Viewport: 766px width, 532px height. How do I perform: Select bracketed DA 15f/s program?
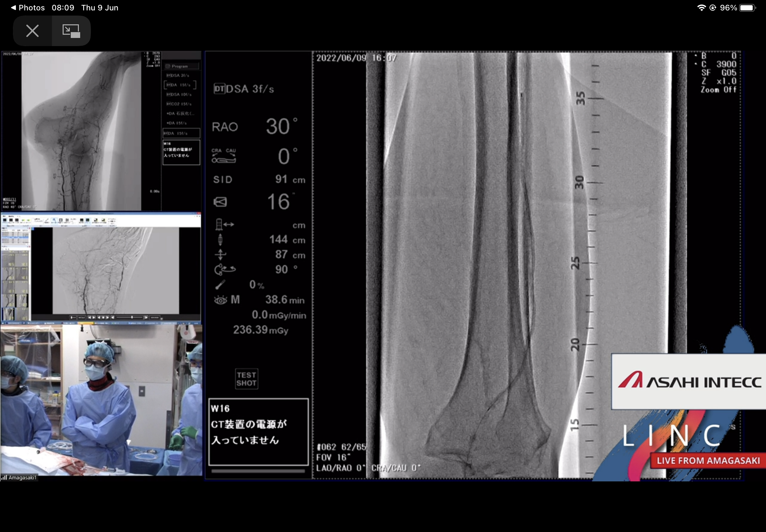click(180, 85)
